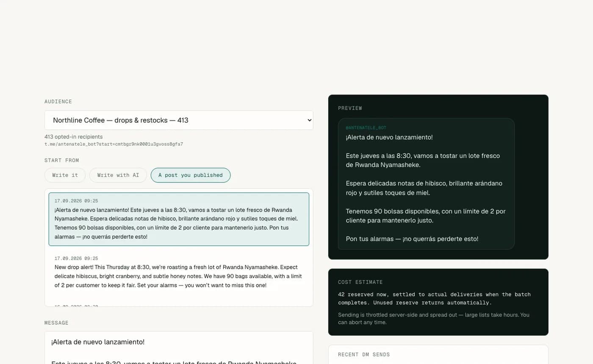
Task: Click the "Start from" section label
Action: pos(62,160)
